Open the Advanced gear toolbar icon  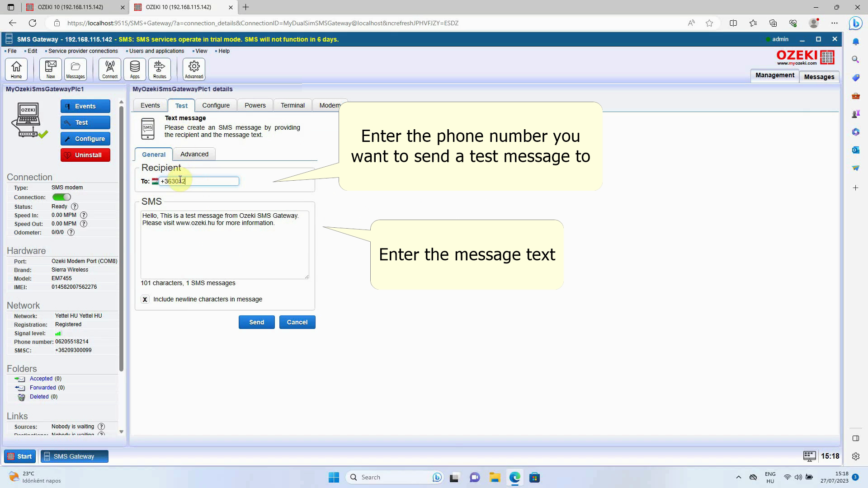point(194,69)
